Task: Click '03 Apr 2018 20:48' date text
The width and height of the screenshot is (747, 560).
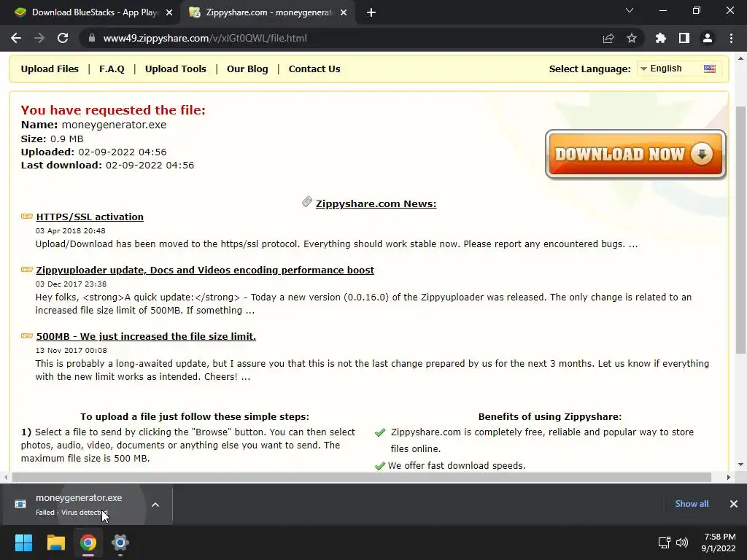Action: point(71,231)
